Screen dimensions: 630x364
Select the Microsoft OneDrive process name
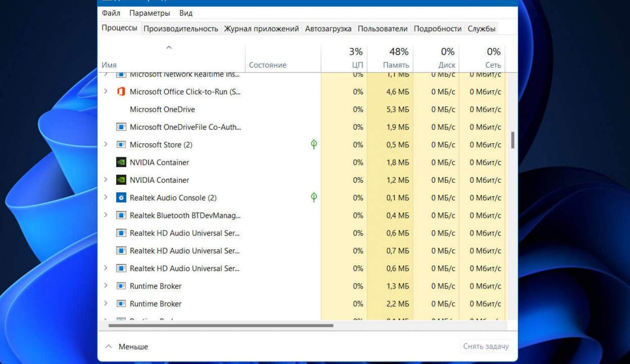(162, 110)
